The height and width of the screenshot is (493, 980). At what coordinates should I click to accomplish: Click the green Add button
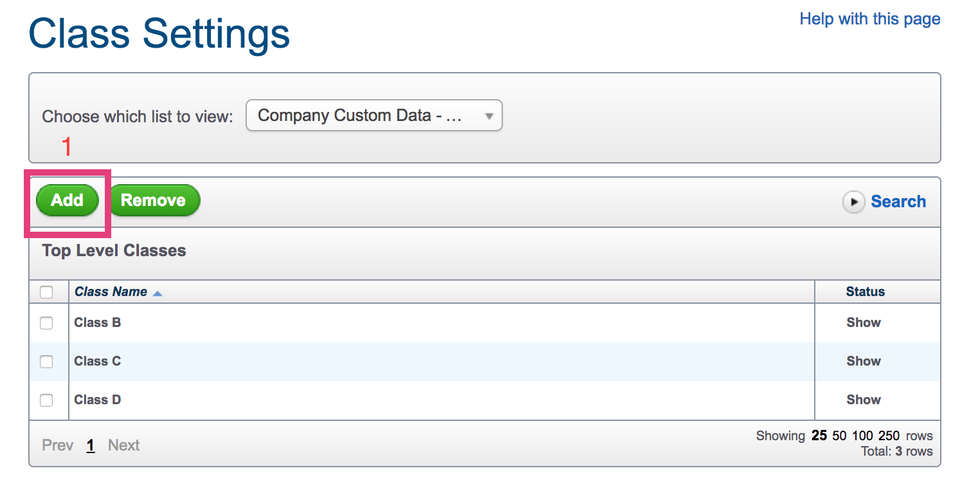[68, 200]
